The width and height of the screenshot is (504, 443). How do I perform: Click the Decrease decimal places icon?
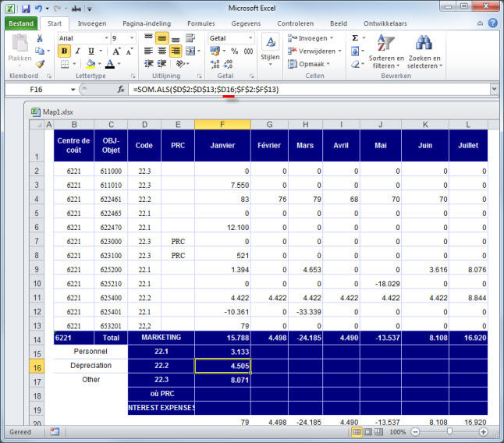[x=229, y=64]
